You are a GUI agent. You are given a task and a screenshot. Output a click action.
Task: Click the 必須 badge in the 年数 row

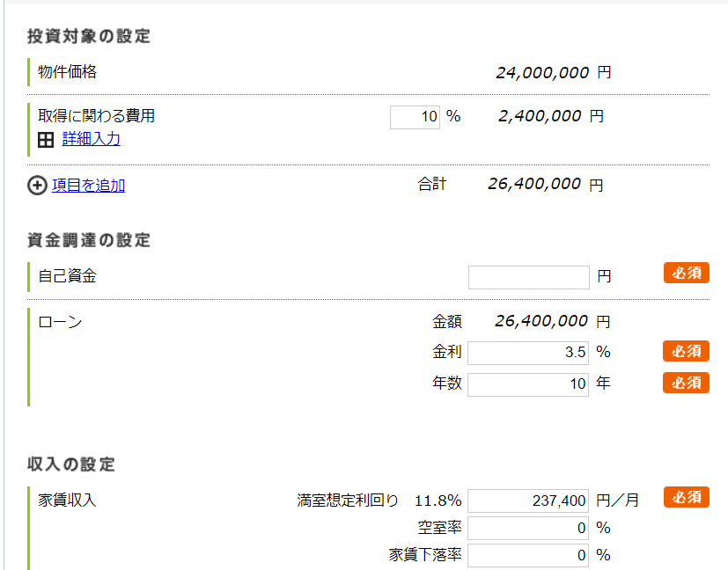pos(686,384)
